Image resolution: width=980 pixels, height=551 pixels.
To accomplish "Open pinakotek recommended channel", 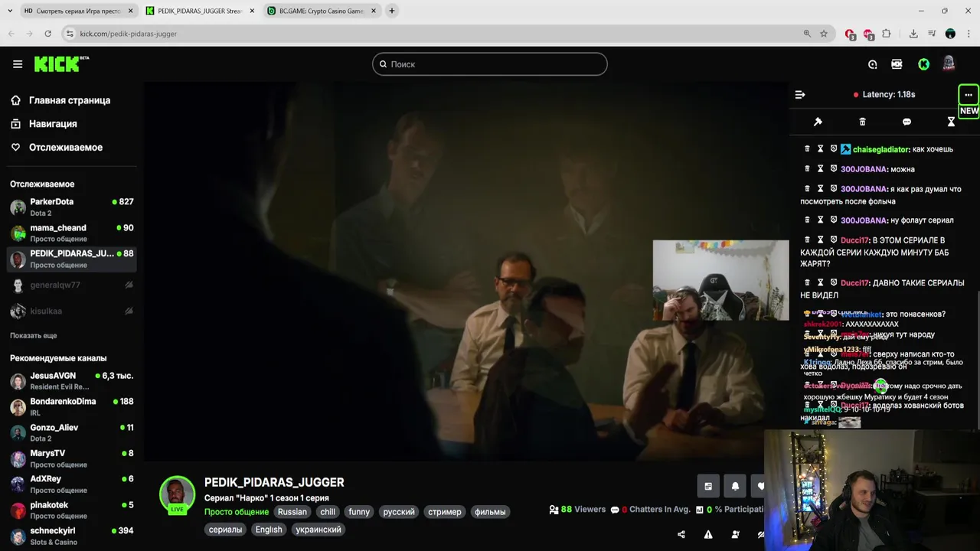I will 72,510.
